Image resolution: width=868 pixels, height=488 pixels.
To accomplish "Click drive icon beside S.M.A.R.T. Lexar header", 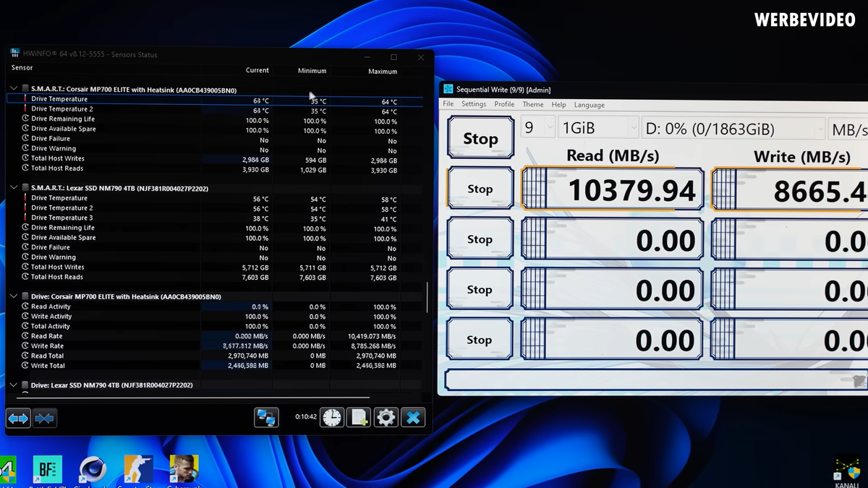I will pyautogui.click(x=25, y=188).
